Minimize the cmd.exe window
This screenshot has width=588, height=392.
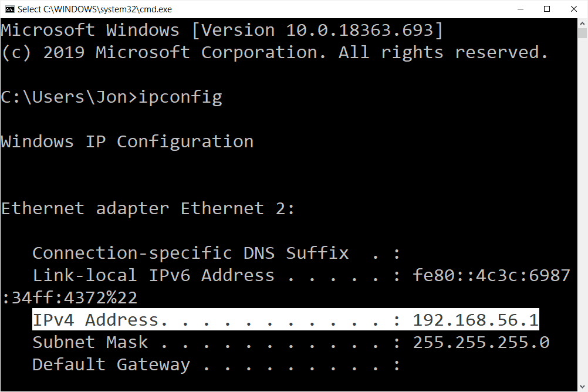[520, 9]
